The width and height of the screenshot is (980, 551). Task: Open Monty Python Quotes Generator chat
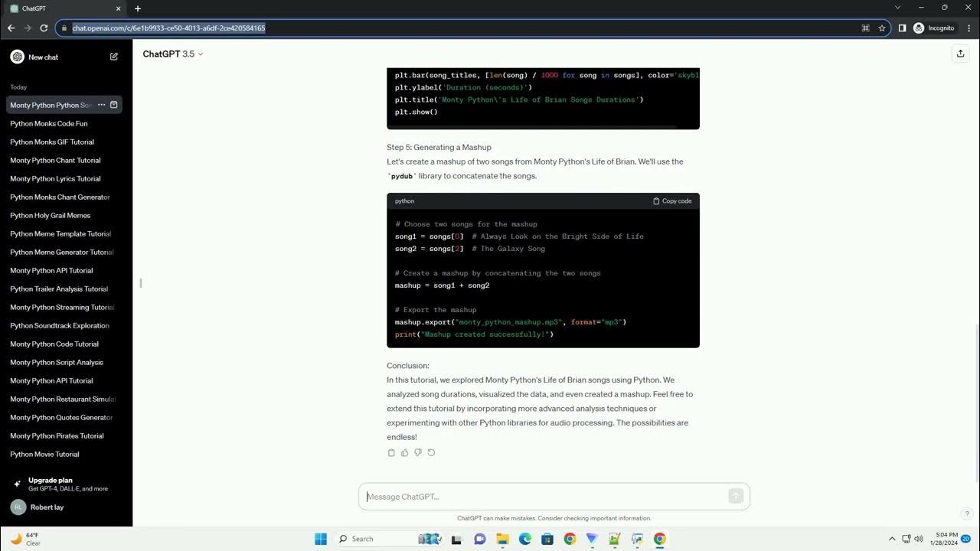64,417
